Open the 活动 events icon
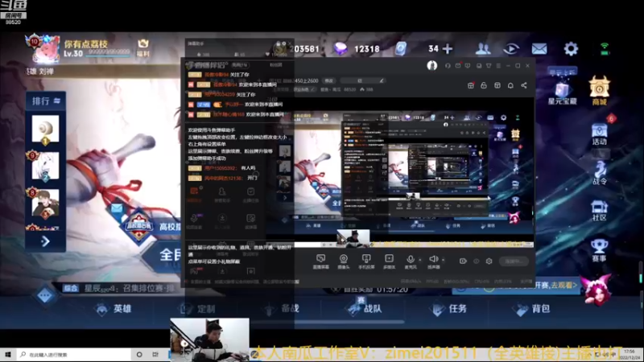 tap(599, 134)
